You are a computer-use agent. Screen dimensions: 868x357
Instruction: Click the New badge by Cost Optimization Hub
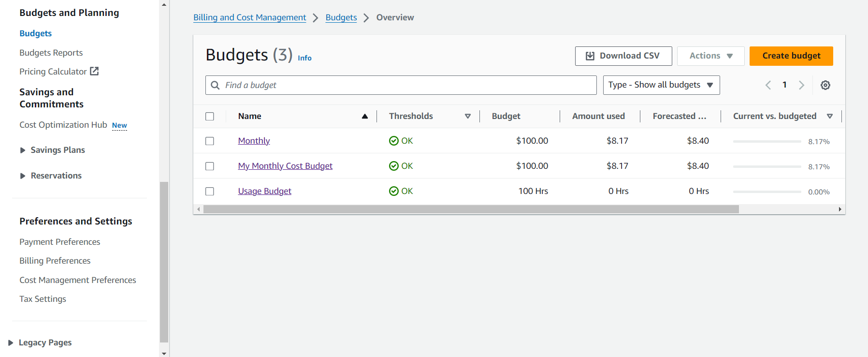pyautogui.click(x=119, y=125)
